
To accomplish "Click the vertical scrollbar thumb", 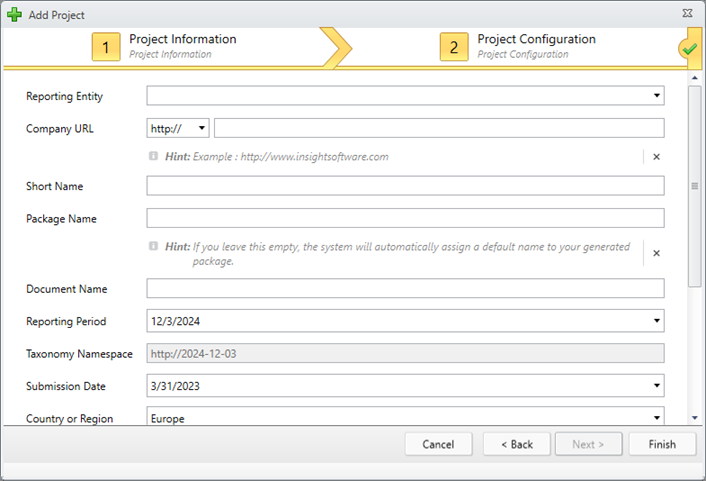I will (x=695, y=186).
